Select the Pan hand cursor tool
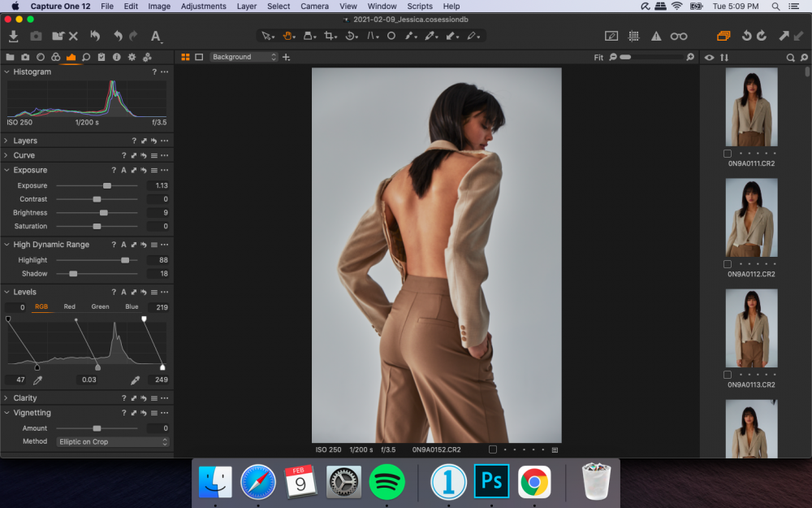The image size is (812, 508). pos(287,36)
